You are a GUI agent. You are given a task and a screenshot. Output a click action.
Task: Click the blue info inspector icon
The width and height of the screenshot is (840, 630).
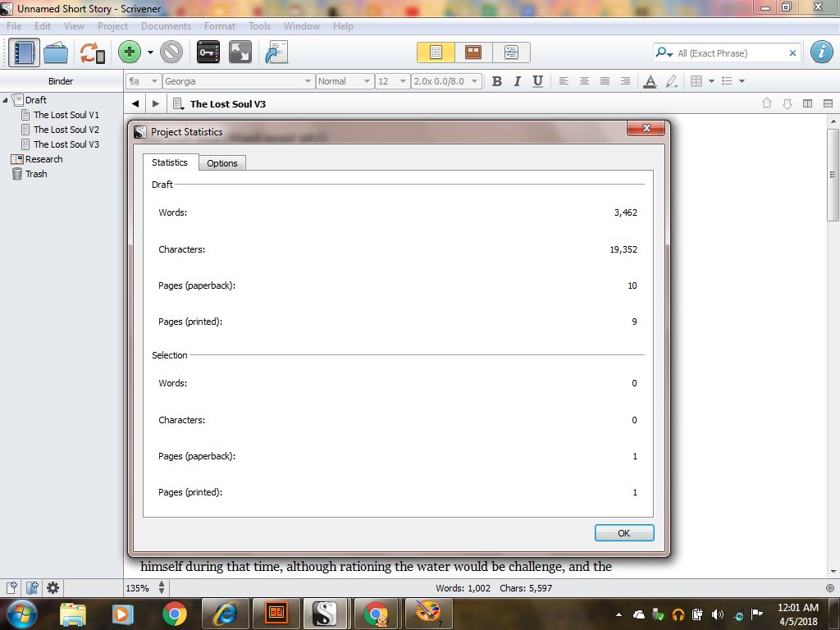(x=821, y=52)
